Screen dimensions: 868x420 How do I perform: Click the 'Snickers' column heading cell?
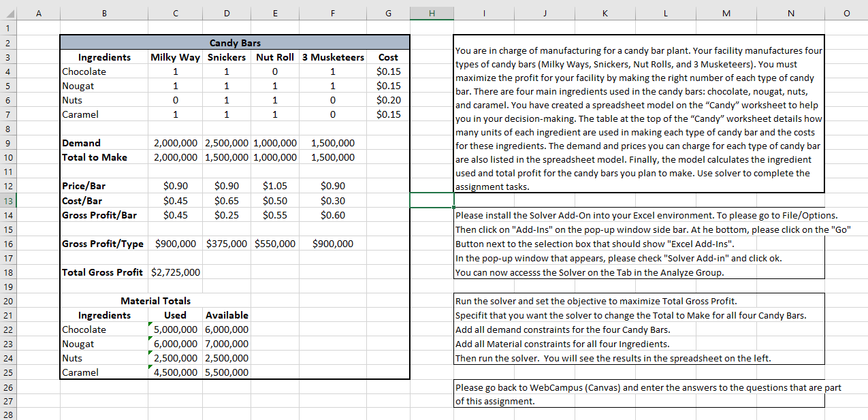pos(227,57)
